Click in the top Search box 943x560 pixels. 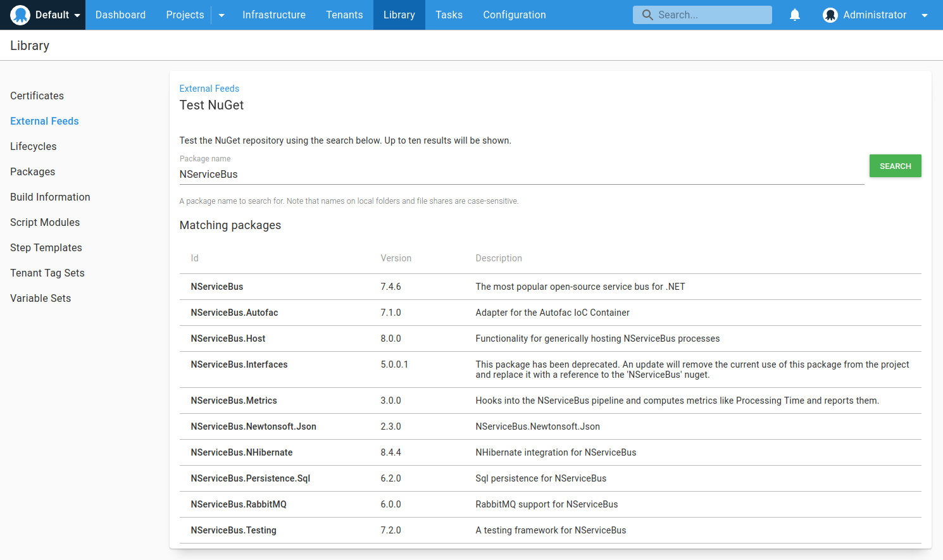[710, 15]
